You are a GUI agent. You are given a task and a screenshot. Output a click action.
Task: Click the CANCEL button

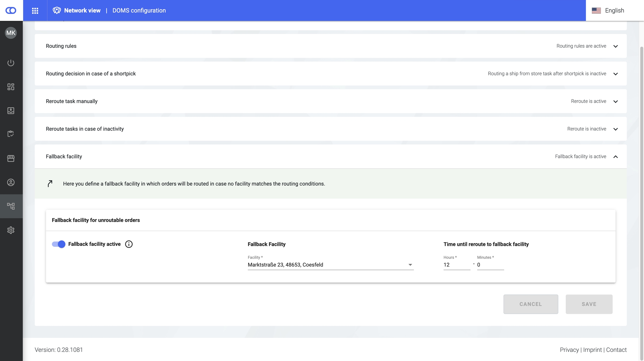click(531, 304)
